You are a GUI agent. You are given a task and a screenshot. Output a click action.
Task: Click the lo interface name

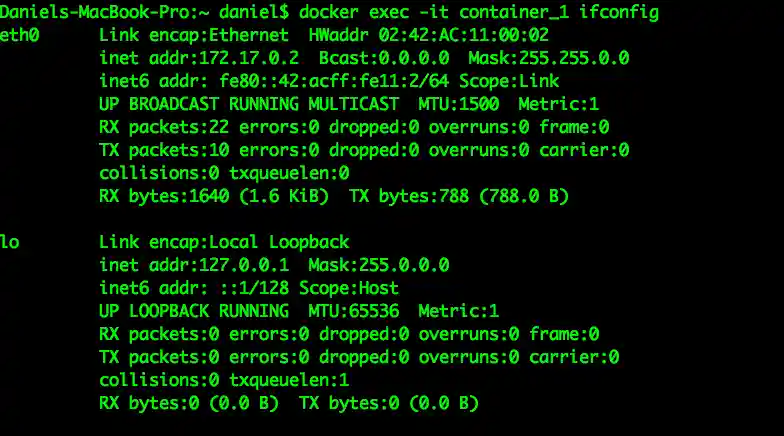point(10,242)
